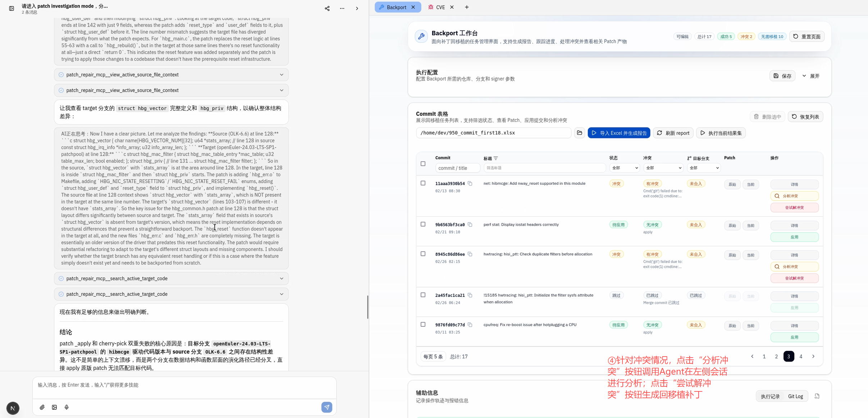
Task: Click 导入 Excel 并生成报告 button
Action: [x=619, y=133]
